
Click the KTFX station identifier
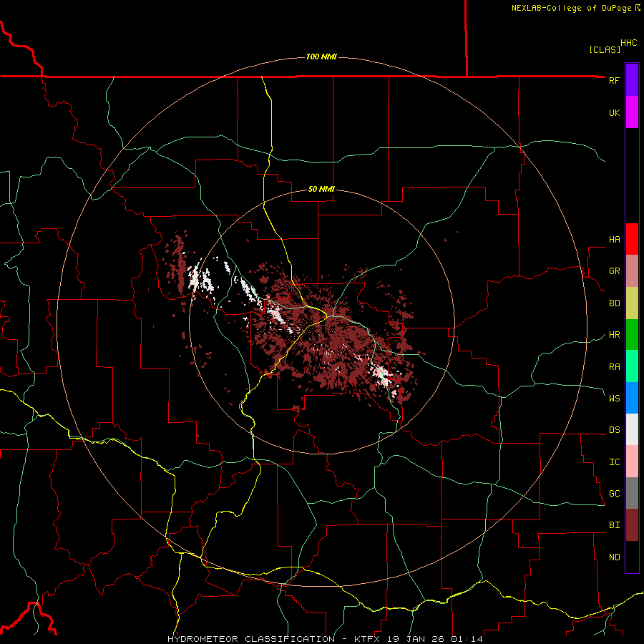click(367, 639)
